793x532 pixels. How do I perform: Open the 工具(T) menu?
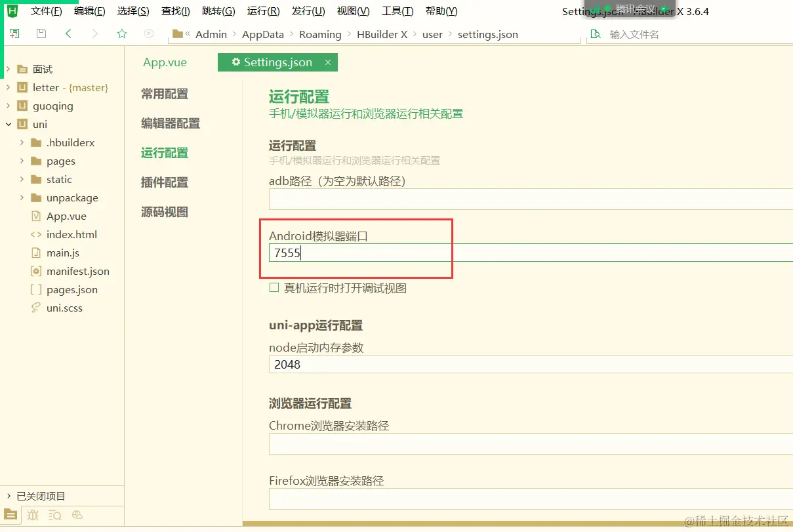398,11
